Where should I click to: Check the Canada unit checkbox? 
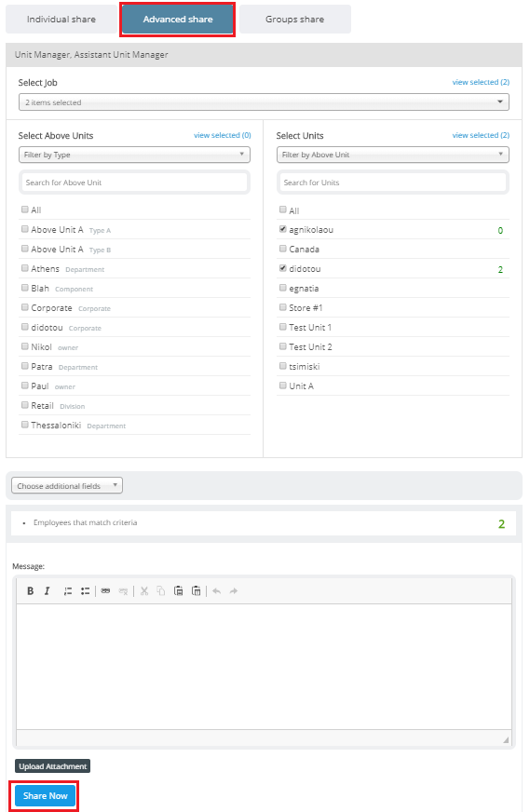pos(283,249)
